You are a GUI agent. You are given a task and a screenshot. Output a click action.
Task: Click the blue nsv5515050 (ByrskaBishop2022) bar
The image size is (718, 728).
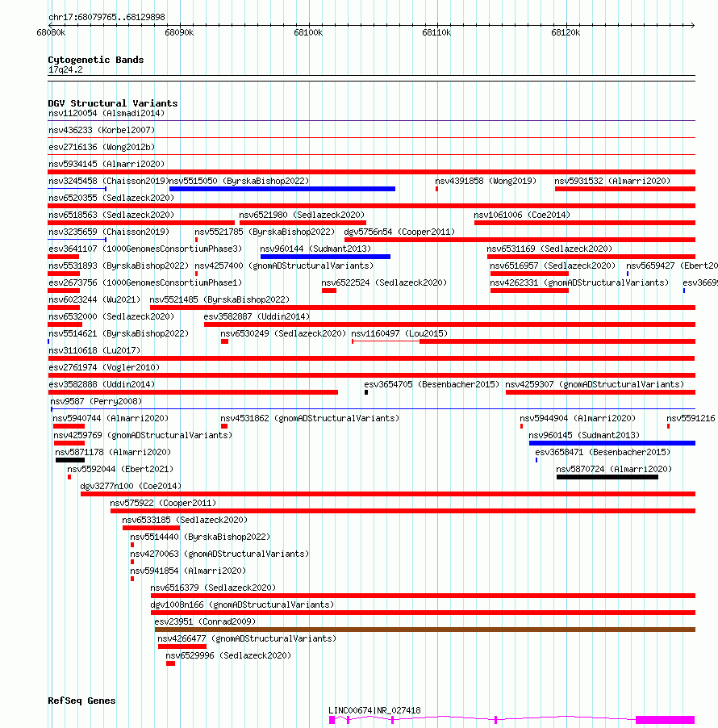pyautogui.click(x=282, y=189)
